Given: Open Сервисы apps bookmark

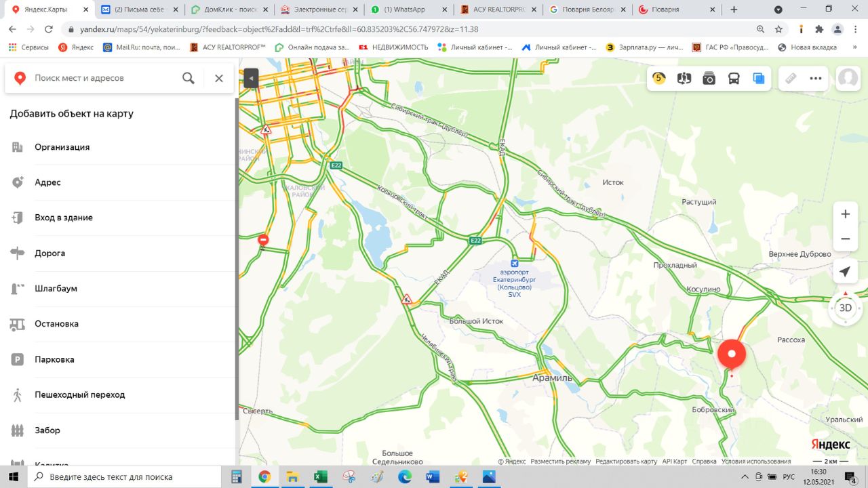Looking at the screenshot, I should (28, 47).
